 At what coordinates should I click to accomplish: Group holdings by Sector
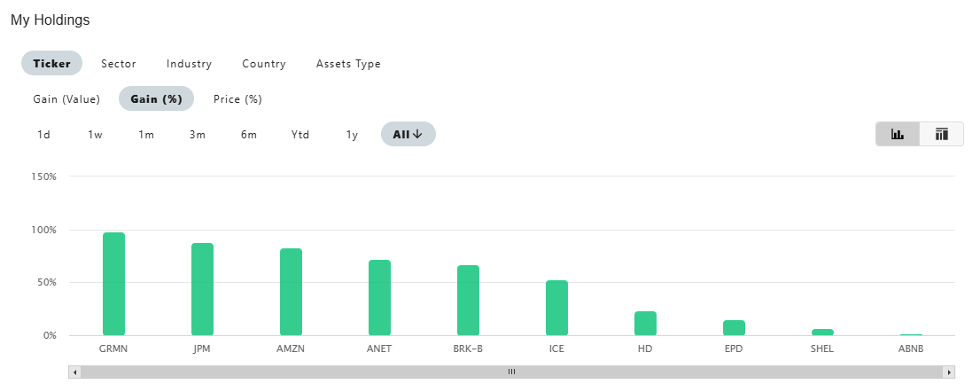coord(119,64)
